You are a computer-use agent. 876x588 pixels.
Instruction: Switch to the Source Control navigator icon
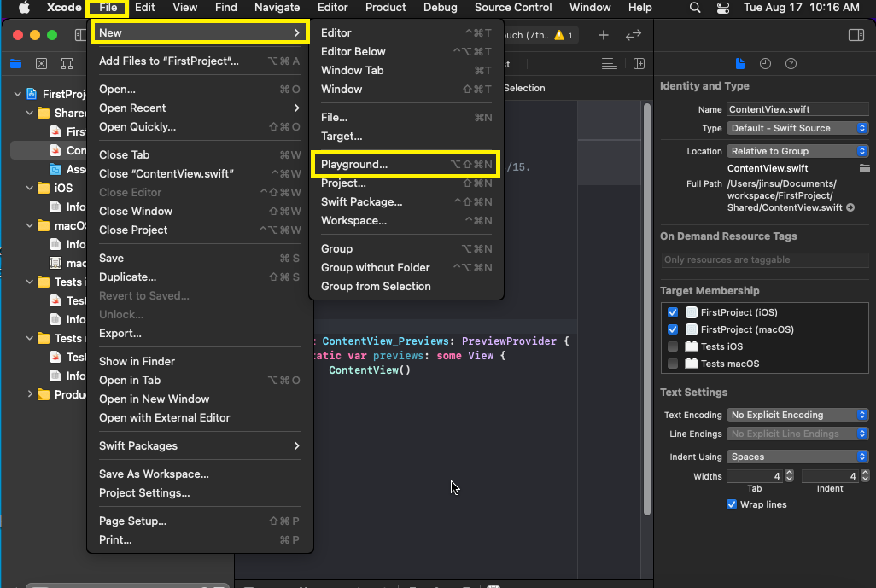point(41,64)
